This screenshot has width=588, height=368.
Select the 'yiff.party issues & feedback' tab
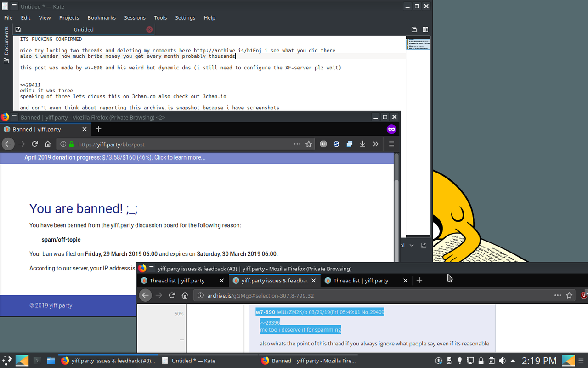[275, 281]
